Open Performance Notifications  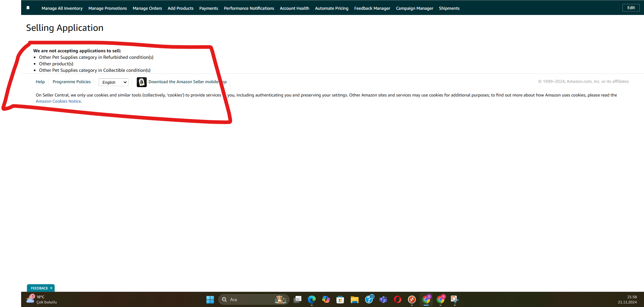(249, 8)
